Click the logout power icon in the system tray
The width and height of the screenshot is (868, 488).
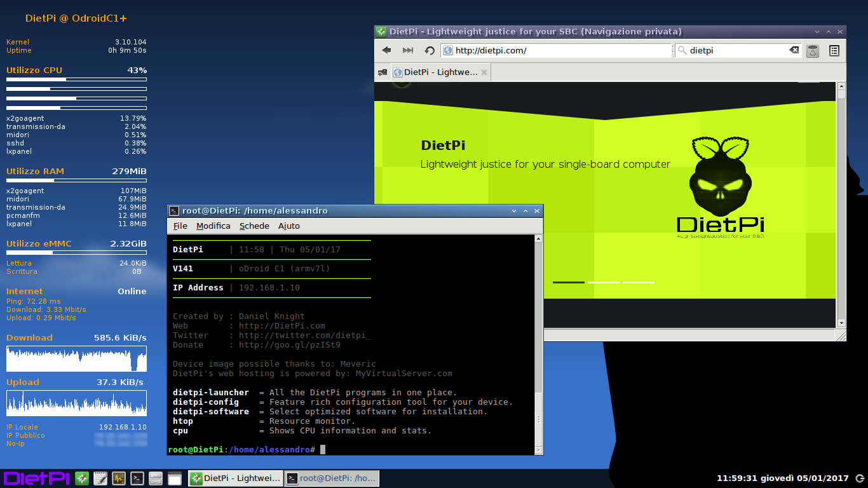860,478
